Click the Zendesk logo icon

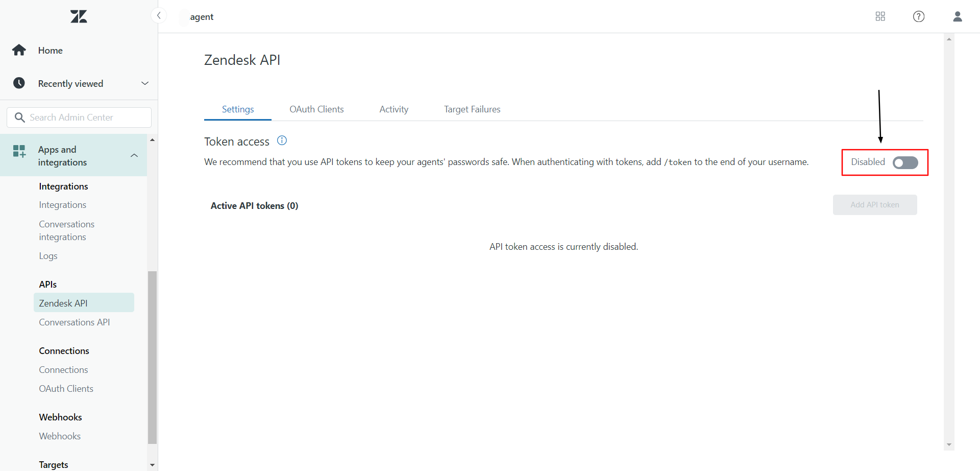[x=79, y=16]
